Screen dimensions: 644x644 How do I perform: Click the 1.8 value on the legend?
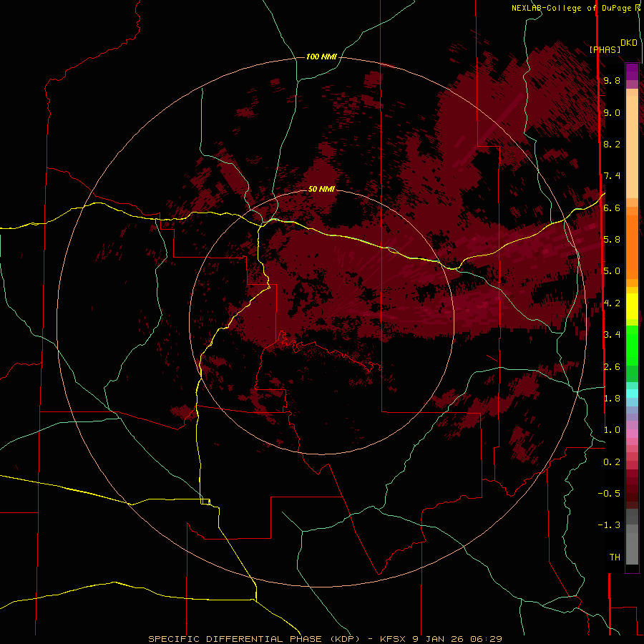pyautogui.click(x=612, y=399)
